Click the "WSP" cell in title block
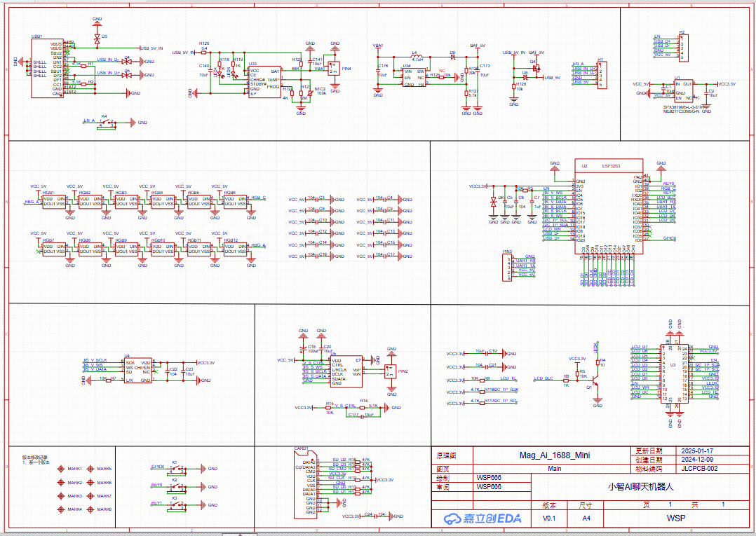756x536 pixels. point(676,518)
